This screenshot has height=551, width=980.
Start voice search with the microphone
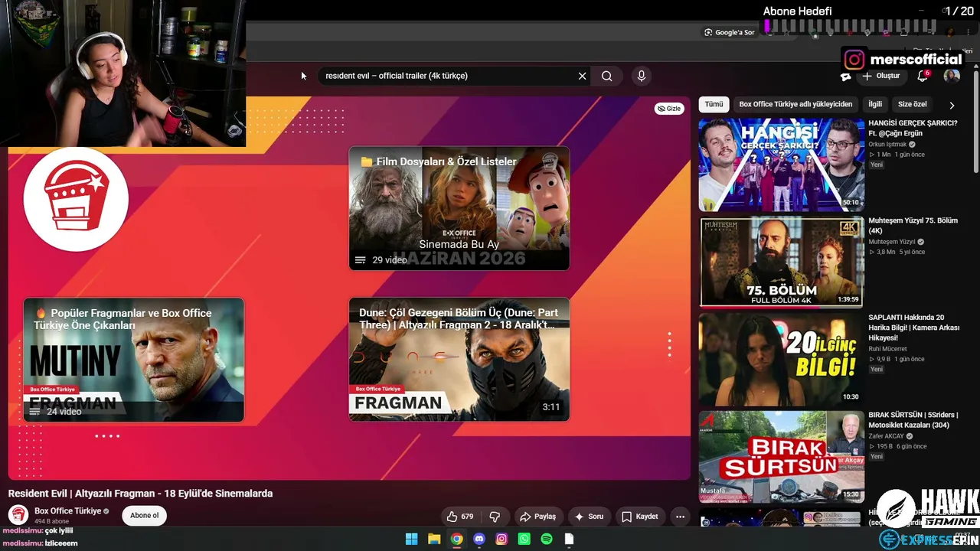coord(642,76)
